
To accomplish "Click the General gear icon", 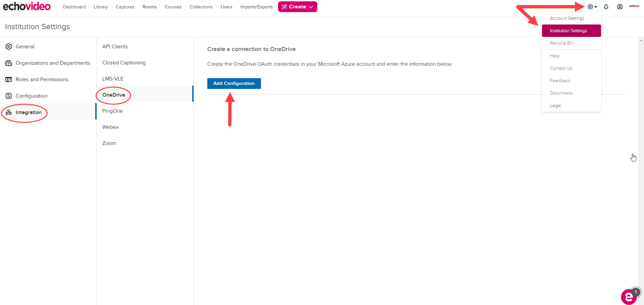I will pyautogui.click(x=9, y=47).
